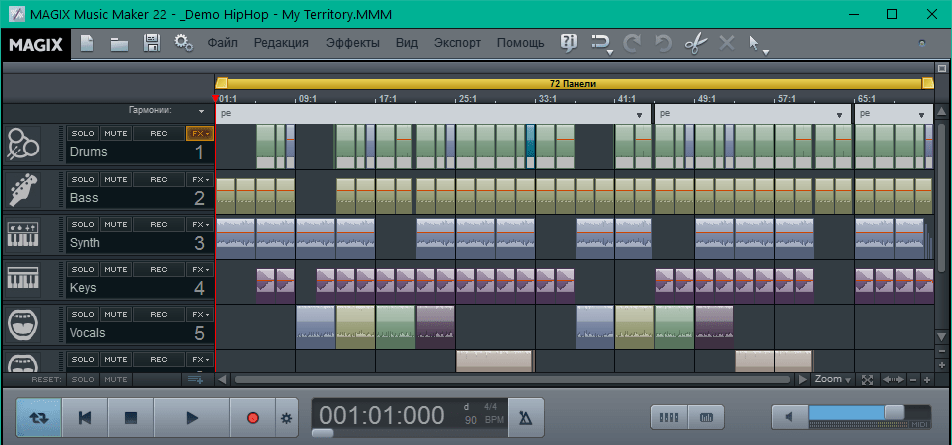Click the position slider under time display
Screen dimensions: 952x445
(x=322, y=433)
